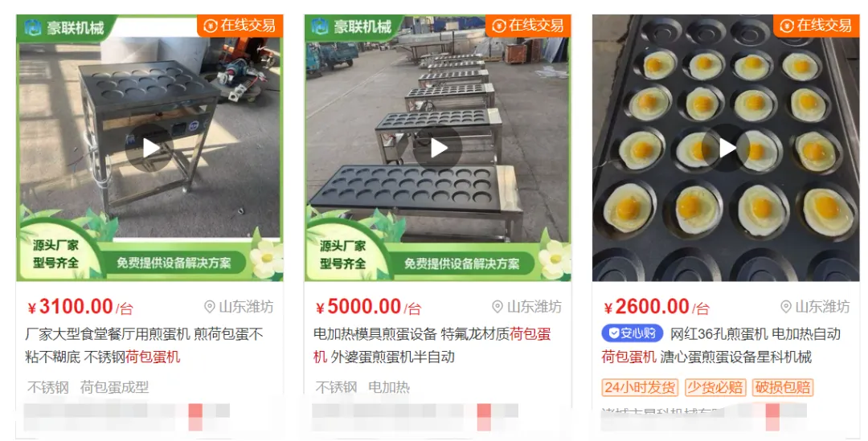868x441 pixels.
Task: Click the 荷包蛋成型 tag on first product
Action: click(x=114, y=387)
